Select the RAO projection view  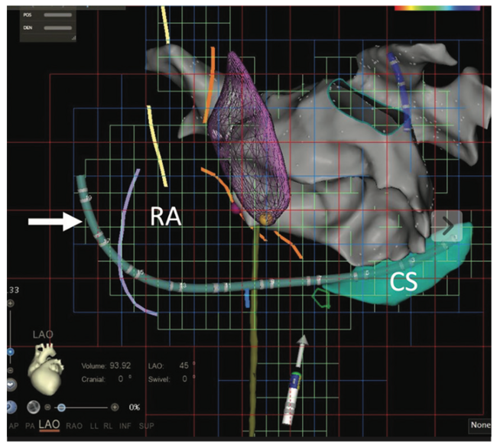[75, 425]
